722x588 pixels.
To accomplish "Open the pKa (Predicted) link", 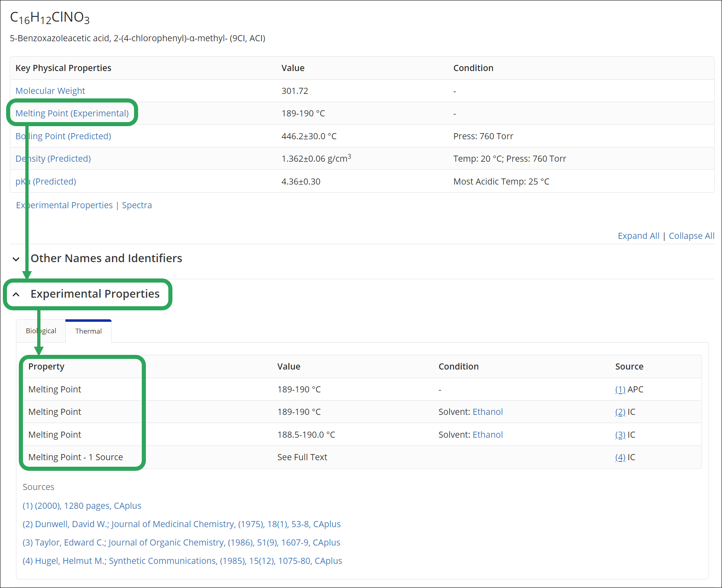I will click(x=46, y=181).
